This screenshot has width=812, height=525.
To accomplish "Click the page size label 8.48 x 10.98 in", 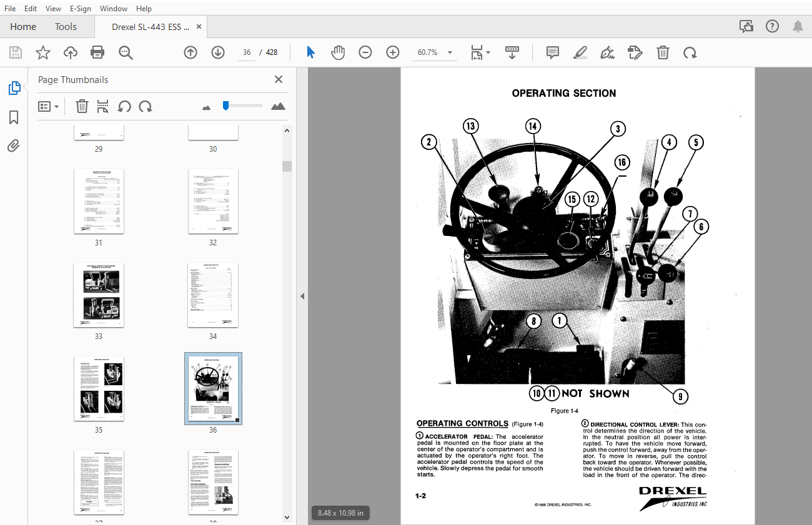I will (x=340, y=513).
